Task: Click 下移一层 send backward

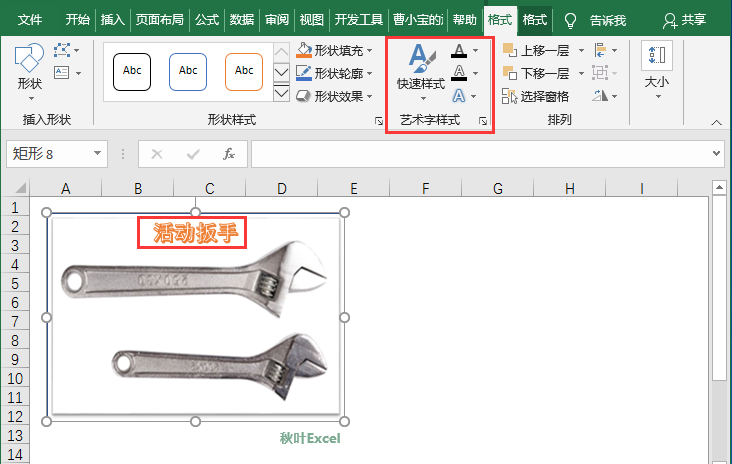Action: [536, 73]
